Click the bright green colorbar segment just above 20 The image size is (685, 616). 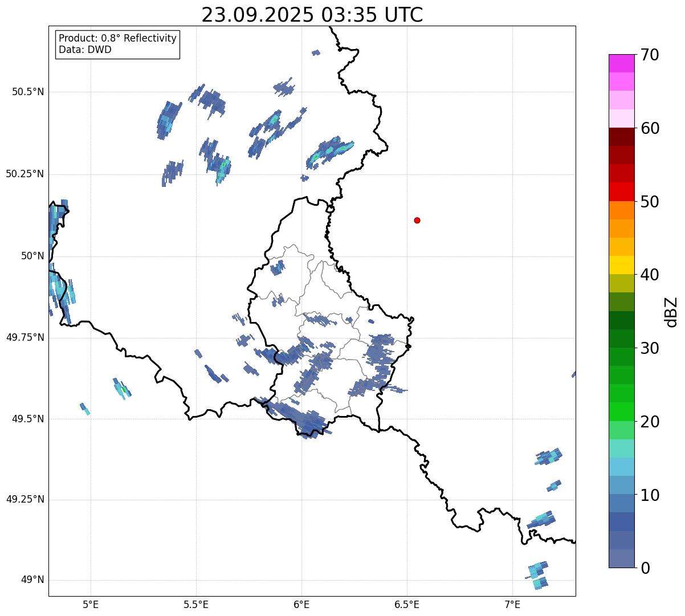(x=621, y=412)
